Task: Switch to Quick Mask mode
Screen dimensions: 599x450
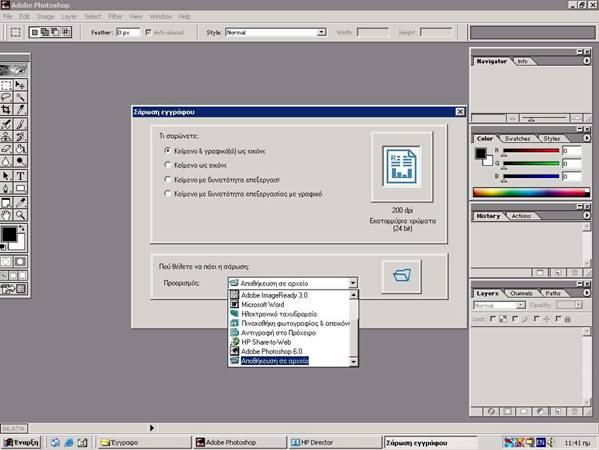Action: (20, 262)
